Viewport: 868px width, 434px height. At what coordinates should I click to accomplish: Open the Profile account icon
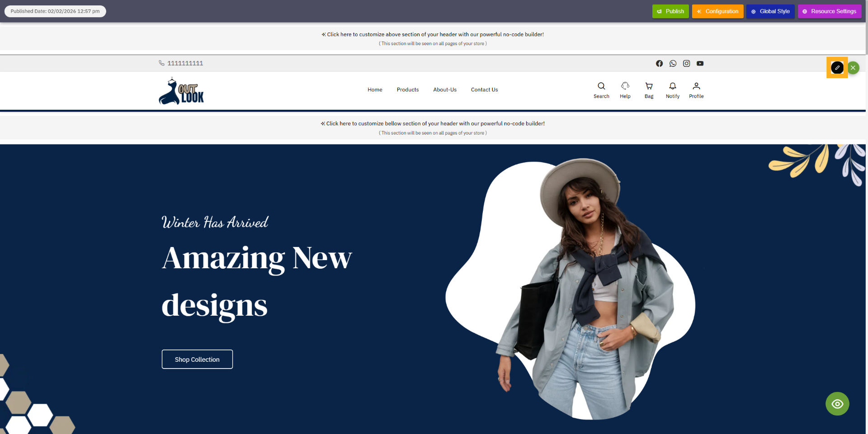tap(696, 86)
